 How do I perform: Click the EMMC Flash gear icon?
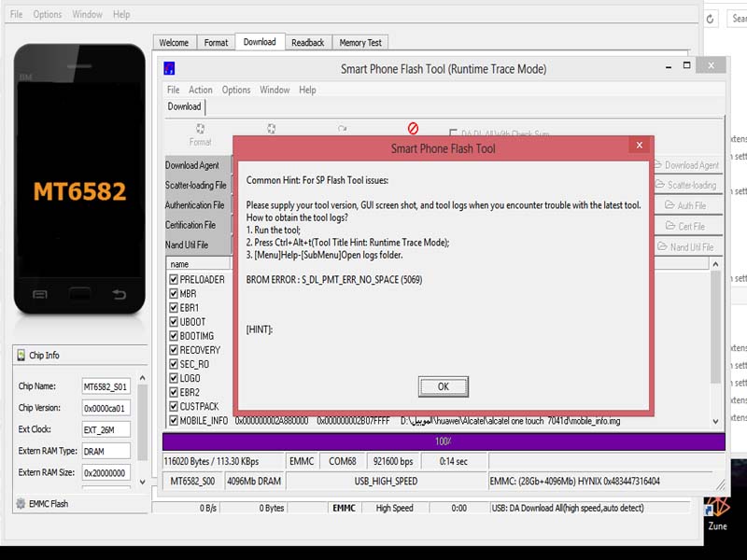(x=21, y=503)
